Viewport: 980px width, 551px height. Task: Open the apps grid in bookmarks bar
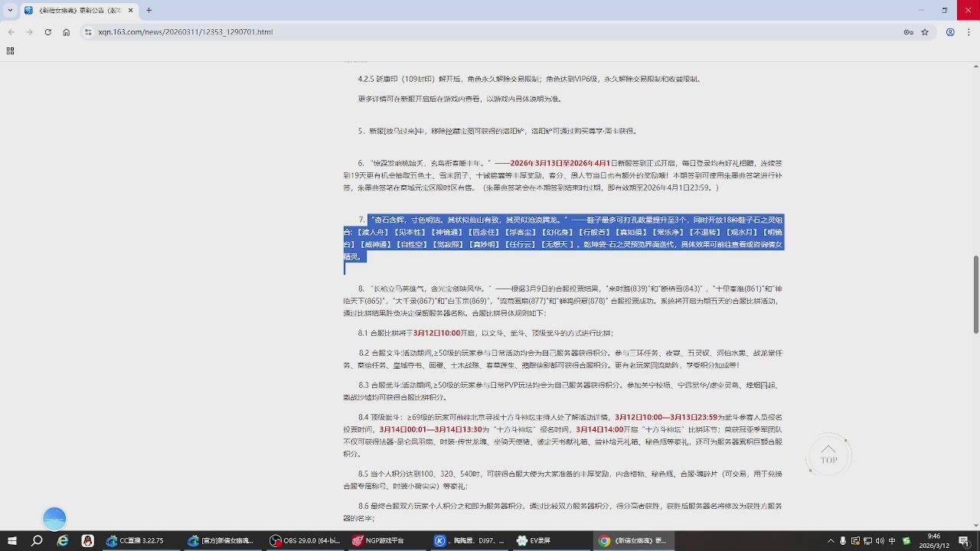coord(10,51)
